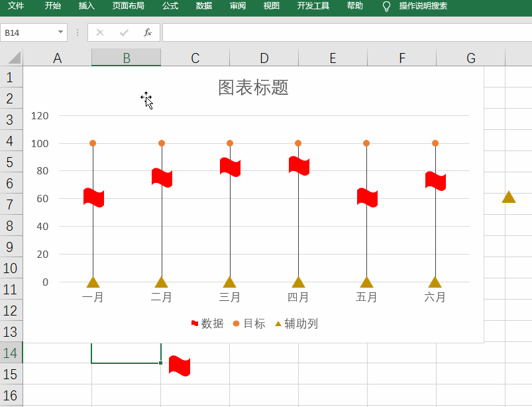Open the 插入 ribbon tab
The height and width of the screenshot is (407, 532).
pyautogui.click(x=87, y=6)
